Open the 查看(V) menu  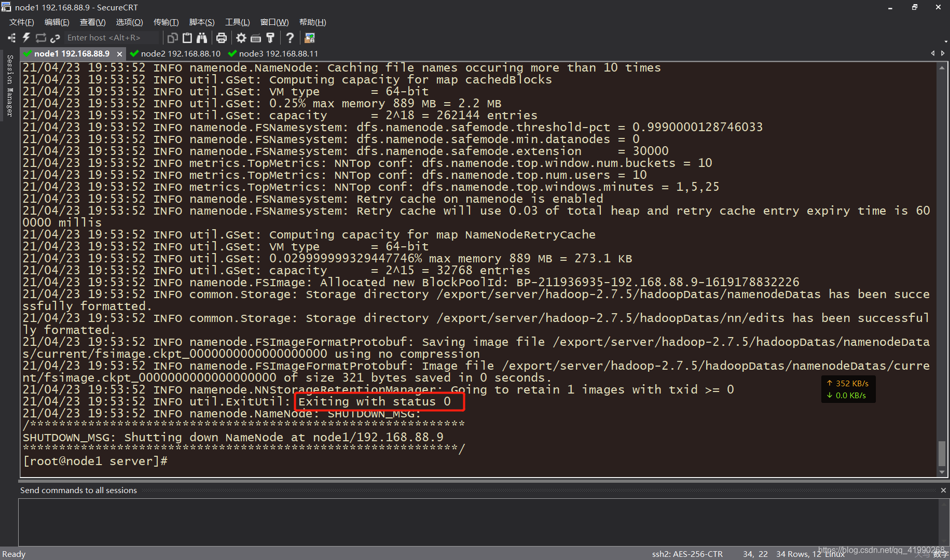[x=93, y=22]
